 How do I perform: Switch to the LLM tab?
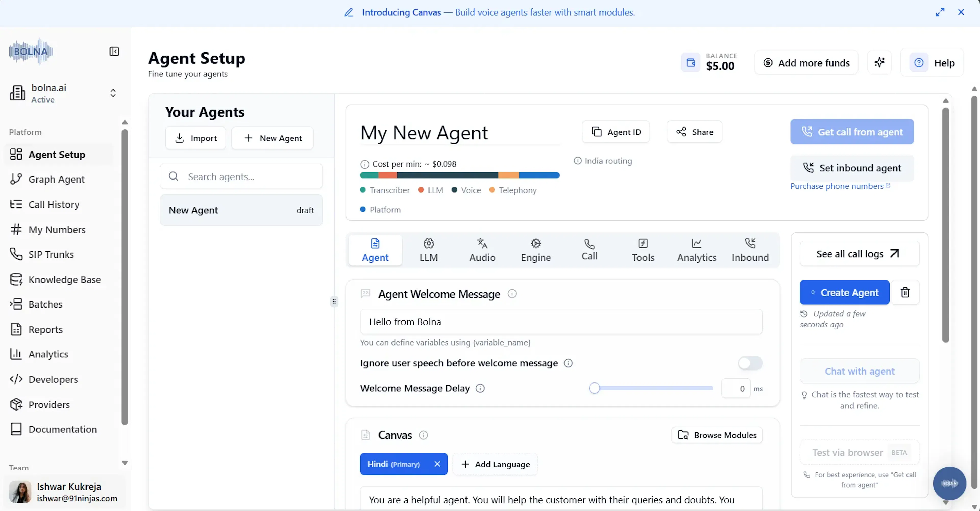coord(429,250)
